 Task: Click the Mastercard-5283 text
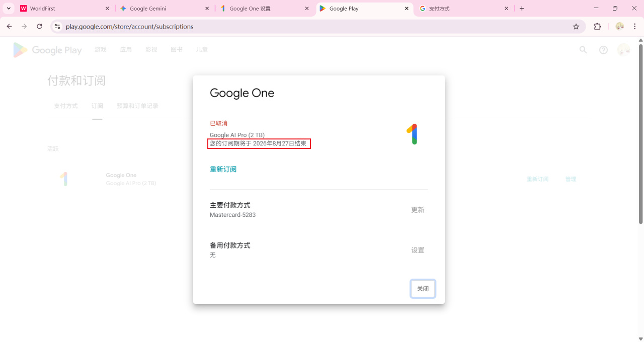click(x=232, y=215)
